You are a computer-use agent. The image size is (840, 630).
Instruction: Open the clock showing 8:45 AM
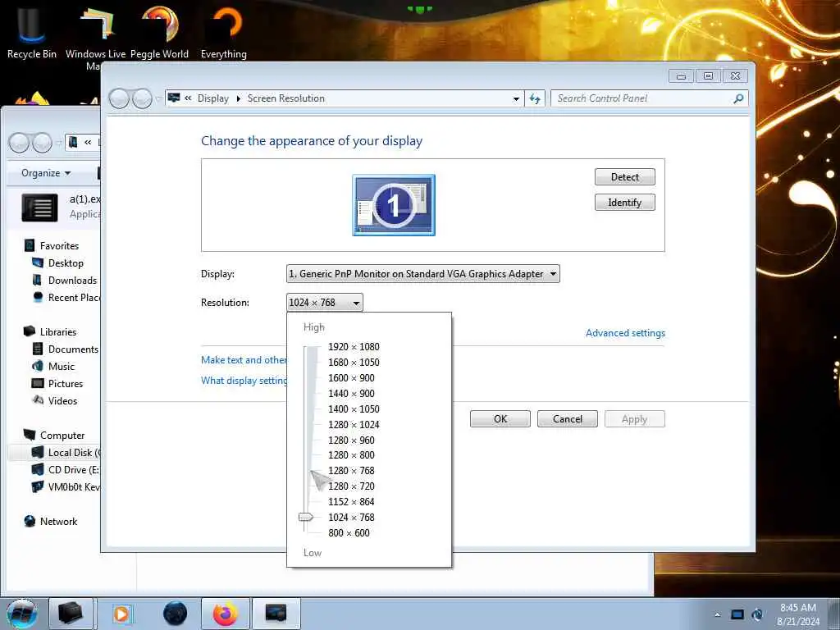[x=797, y=614]
